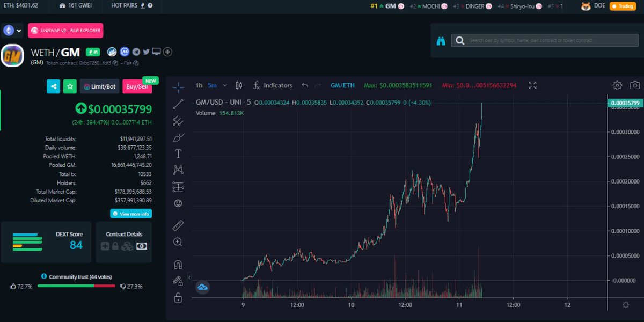Open #2 MOCHI hot pair

[428, 6]
